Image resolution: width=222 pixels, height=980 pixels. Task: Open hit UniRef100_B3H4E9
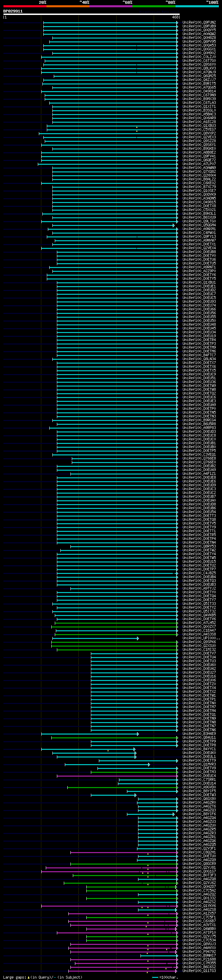pyautogui.click(x=199, y=734)
